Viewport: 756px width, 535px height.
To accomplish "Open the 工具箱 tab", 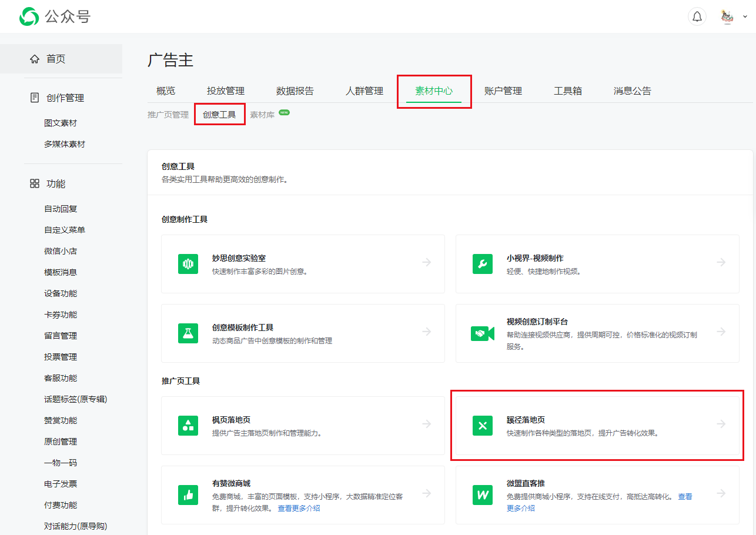I will point(568,91).
